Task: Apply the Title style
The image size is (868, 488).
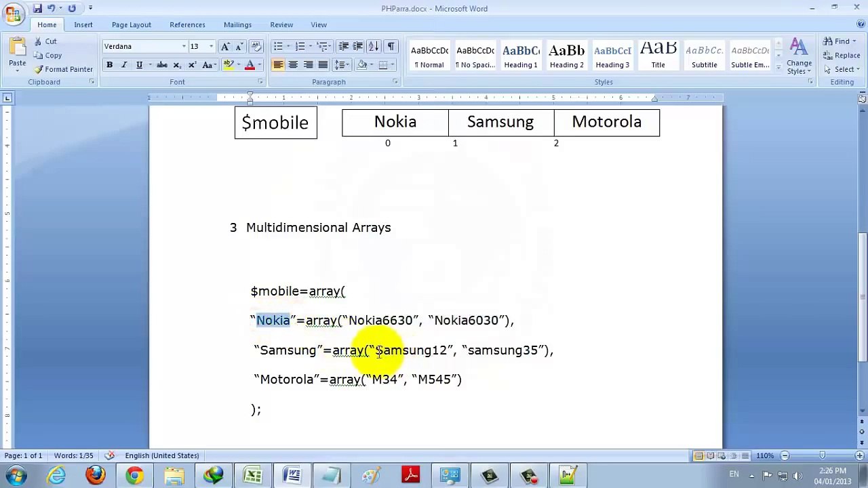Action: [658, 56]
